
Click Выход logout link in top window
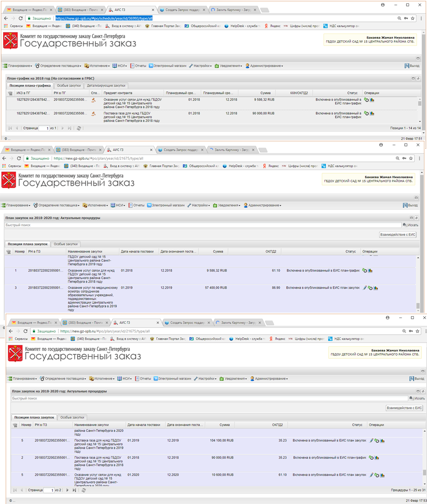412,66
